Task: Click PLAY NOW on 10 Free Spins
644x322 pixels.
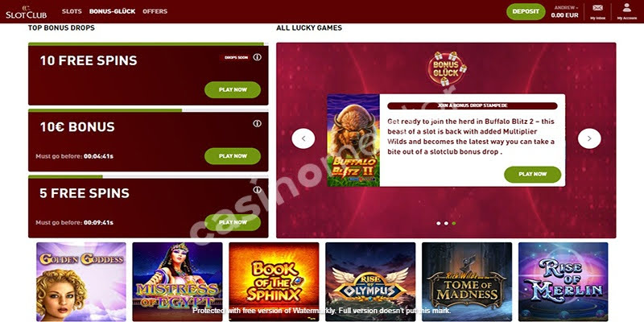Action: point(233,89)
